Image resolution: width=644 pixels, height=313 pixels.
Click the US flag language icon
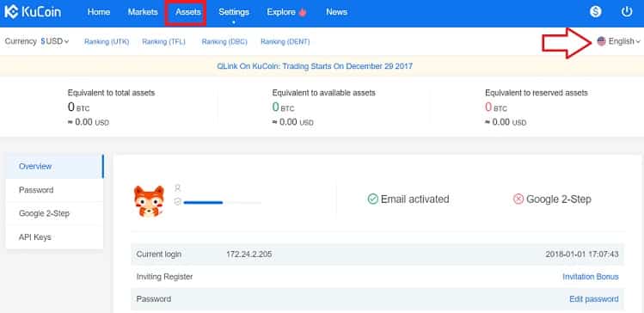[x=601, y=41]
